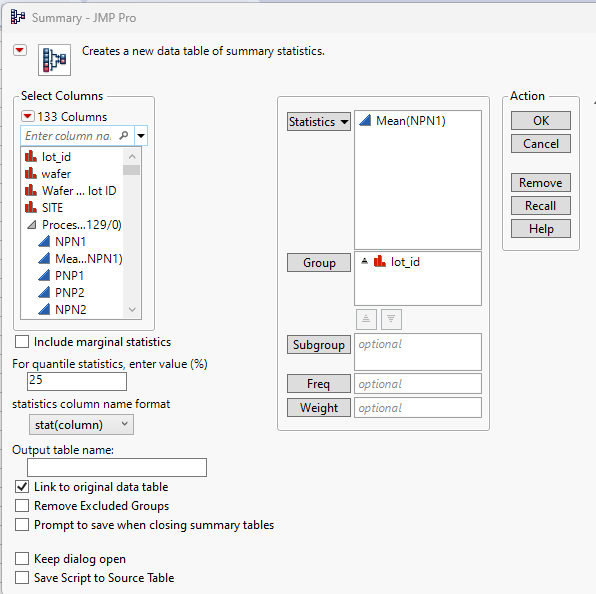Image resolution: width=596 pixels, height=594 pixels.
Task: Uncheck Link to original data table
Action: pyautogui.click(x=22, y=487)
